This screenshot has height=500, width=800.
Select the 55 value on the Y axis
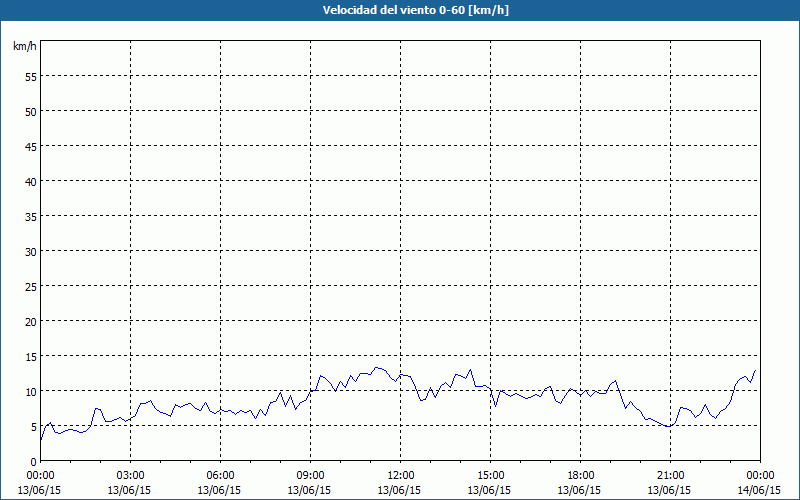[x=31, y=77]
